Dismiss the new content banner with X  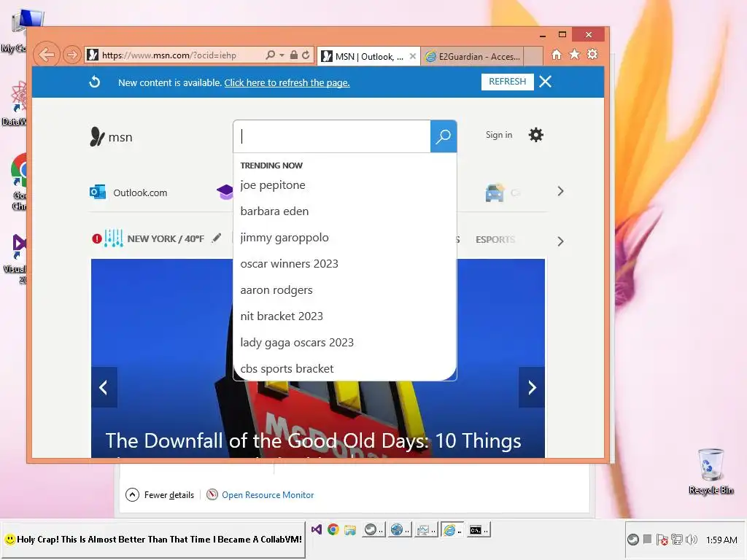coord(546,82)
